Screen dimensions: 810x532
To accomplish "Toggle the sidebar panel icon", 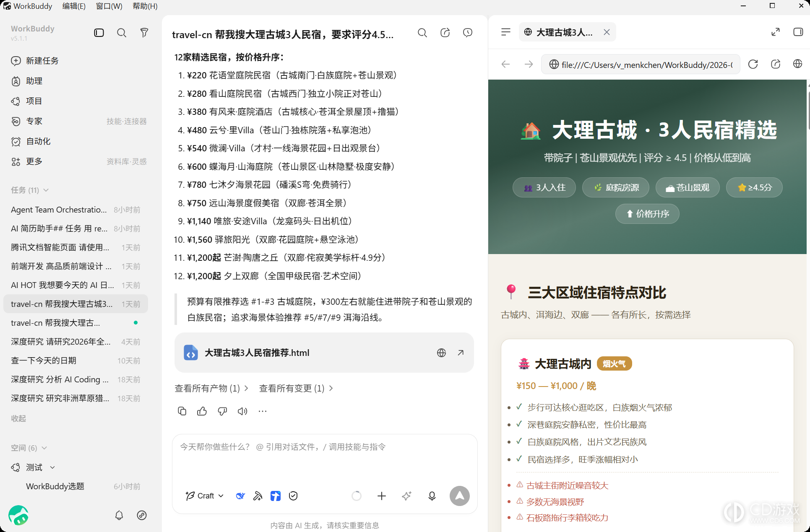I will 99,33.
